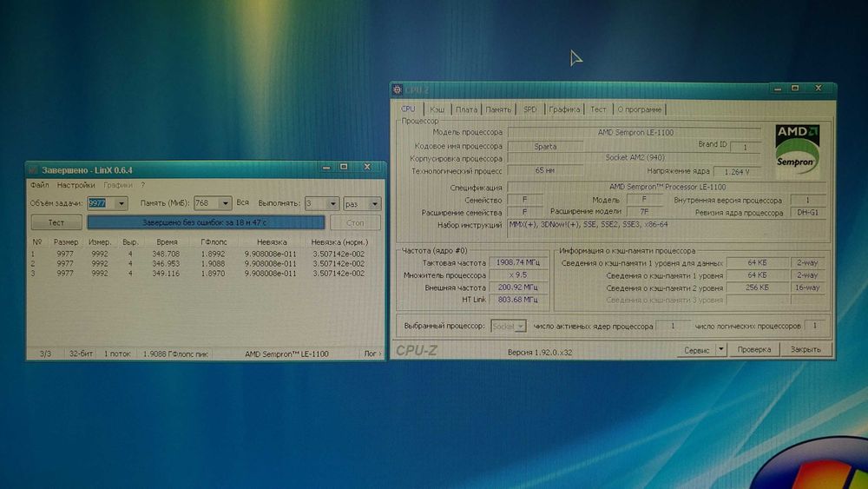868x489 pixels.
Task: Click the Socket AM2 (940) package field
Action: pyautogui.click(x=635, y=157)
